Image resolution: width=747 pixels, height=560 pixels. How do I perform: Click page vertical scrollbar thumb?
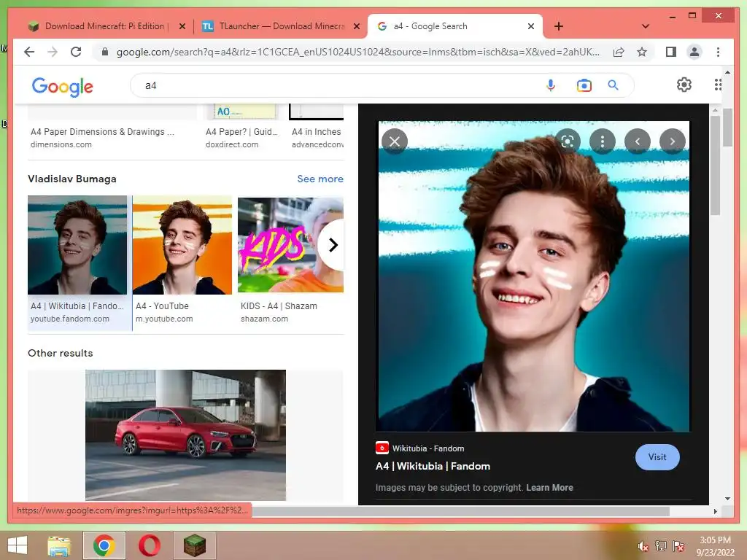point(727,128)
